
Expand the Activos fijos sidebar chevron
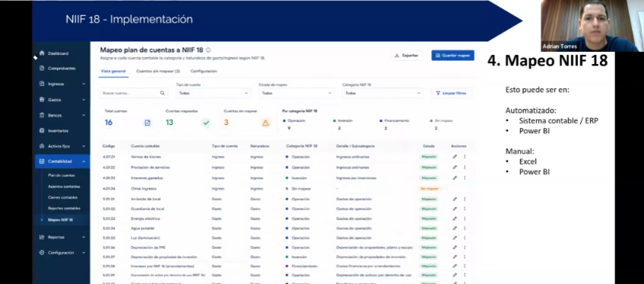[x=84, y=146]
